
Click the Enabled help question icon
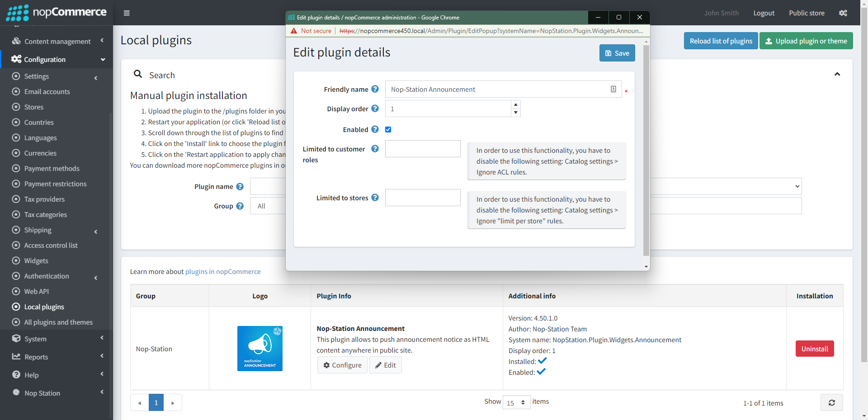[375, 129]
